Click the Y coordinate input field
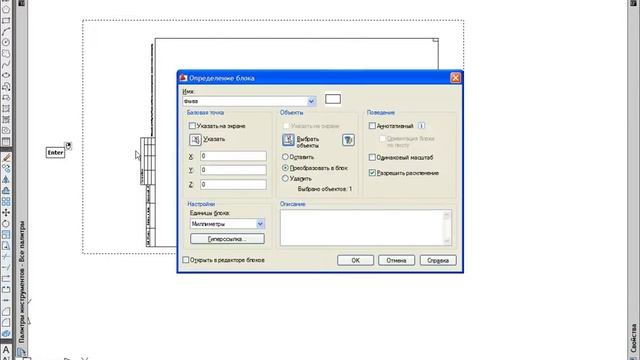The image size is (640, 360). pos(233,170)
